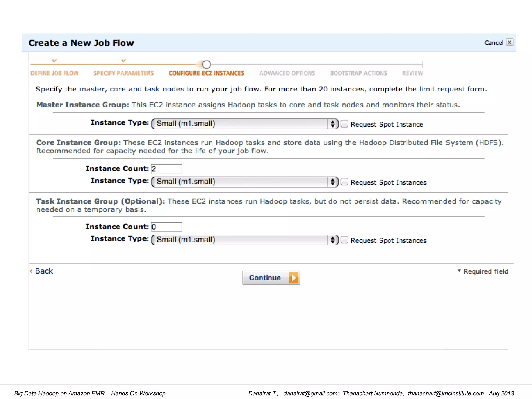Click the 'danairat@gmail.com:' text in the footer
This screenshot has height=399, width=532.
[x=311, y=393]
